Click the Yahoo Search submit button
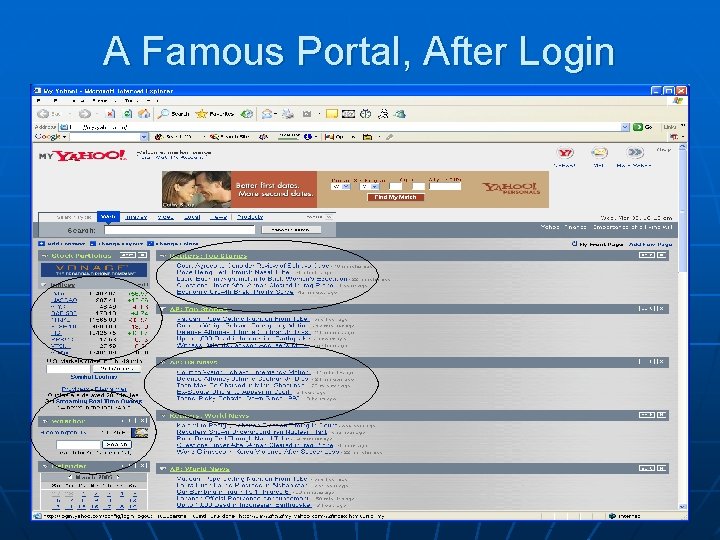 291,230
